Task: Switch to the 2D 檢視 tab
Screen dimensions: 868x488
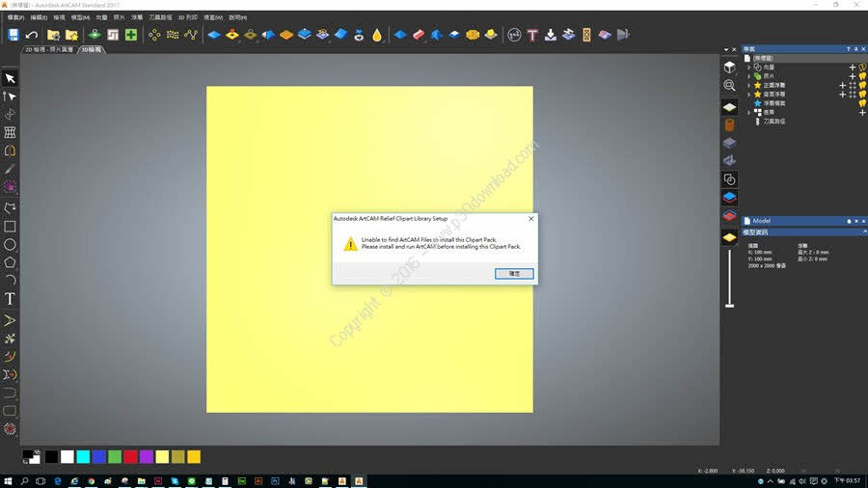Action: (49, 50)
